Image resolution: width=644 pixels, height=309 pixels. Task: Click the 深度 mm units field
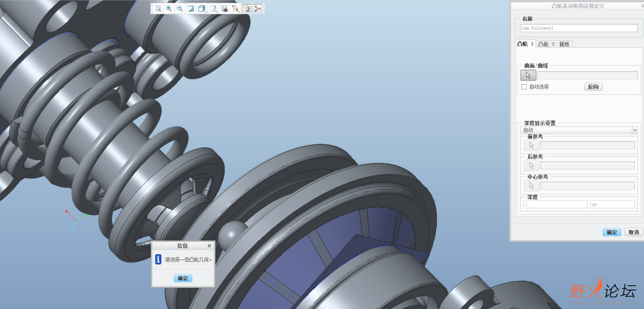(x=612, y=204)
